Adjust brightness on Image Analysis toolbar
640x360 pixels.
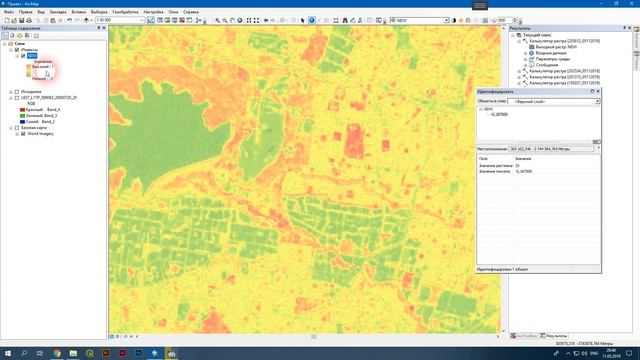pyautogui.click(x=461, y=20)
